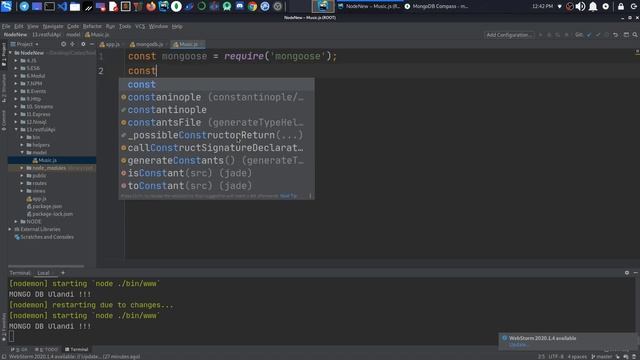The image size is (640, 360).
Task: Click the collapse all icon in Project panel
Action: pos(73,44)
